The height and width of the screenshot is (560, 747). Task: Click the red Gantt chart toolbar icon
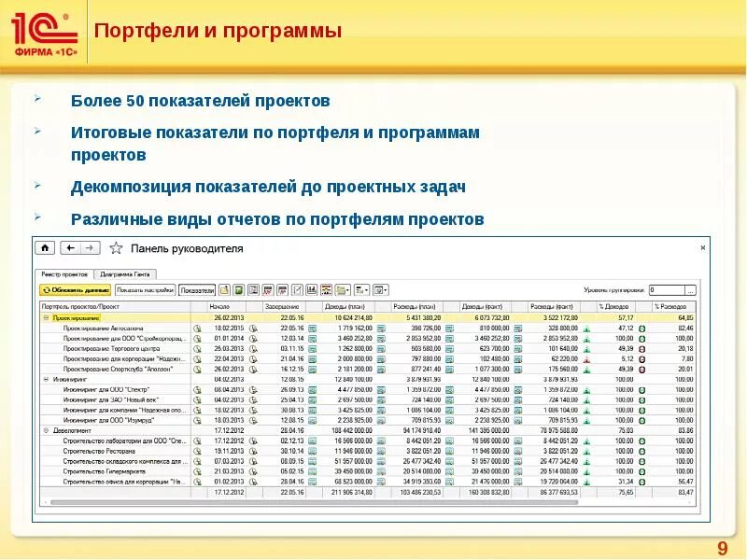coord(326,290)
